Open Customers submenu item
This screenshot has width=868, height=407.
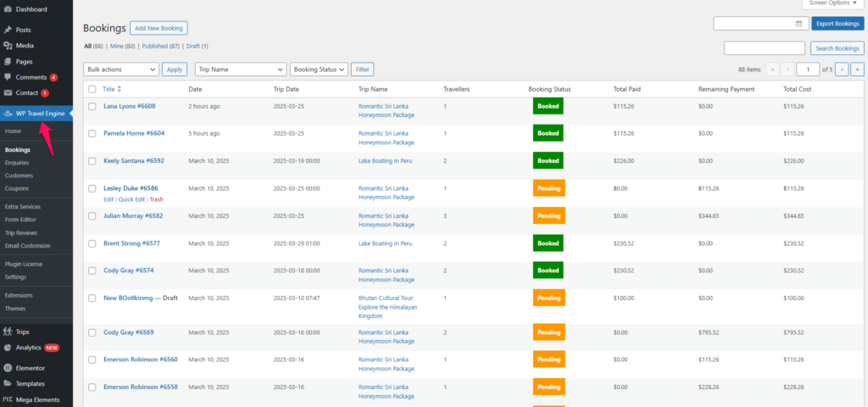tap(19, 176)
